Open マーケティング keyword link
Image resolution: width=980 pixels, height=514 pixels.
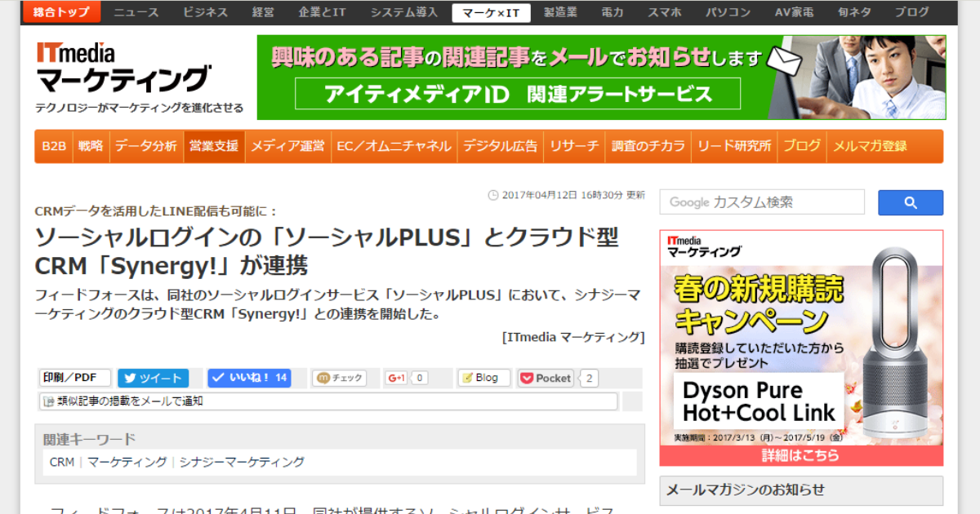(x=127, y=462)
